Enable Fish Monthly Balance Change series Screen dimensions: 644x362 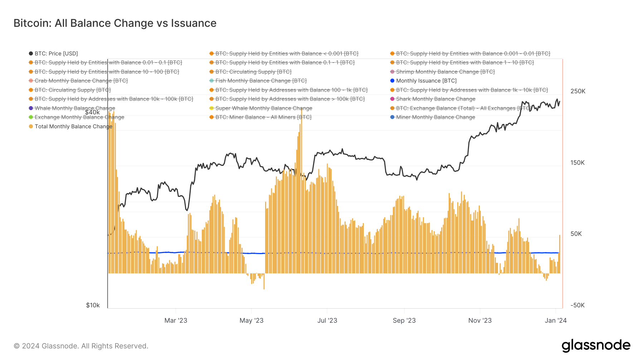pyautogui.click(x=261, y=81)
